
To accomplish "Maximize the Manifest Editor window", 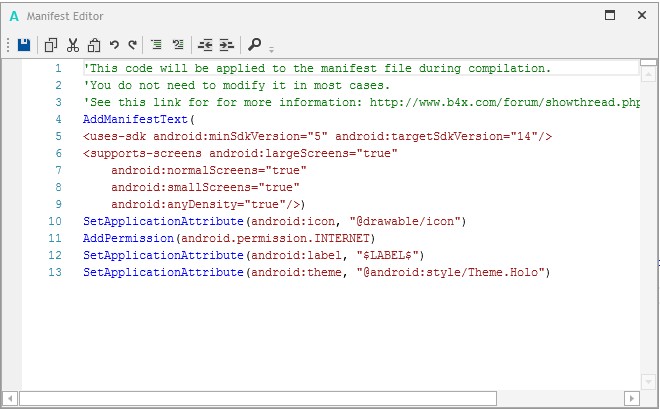I will click(610, 15).
